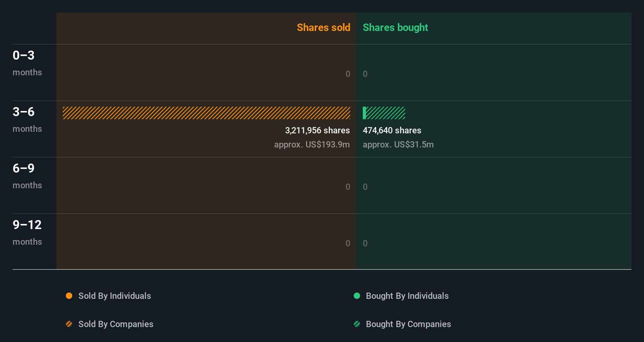Click the striped Bought By Companies legend icon
The height and width of the screenshot is (342, 644).
click(357, 324)
